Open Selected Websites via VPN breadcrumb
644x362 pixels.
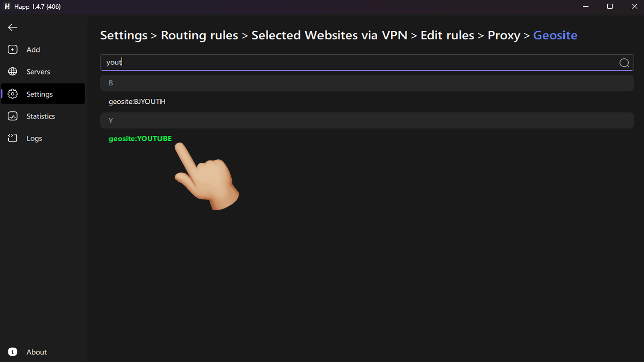click(x=329, y=35)
